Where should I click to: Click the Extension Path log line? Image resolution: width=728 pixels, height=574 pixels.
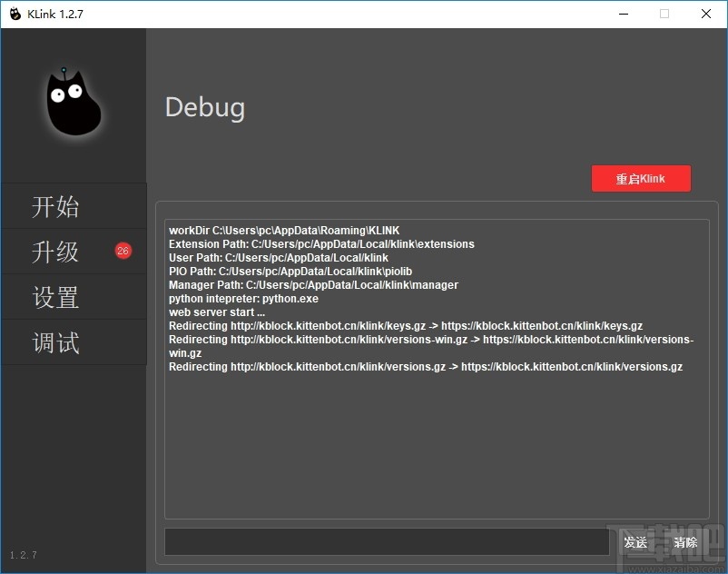[321, 244]
